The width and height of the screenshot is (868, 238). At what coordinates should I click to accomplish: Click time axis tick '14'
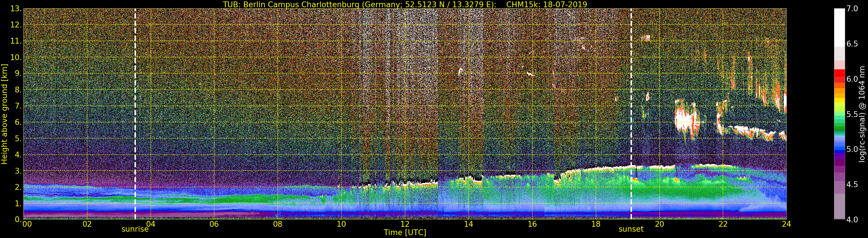click(x=468, y=224)
